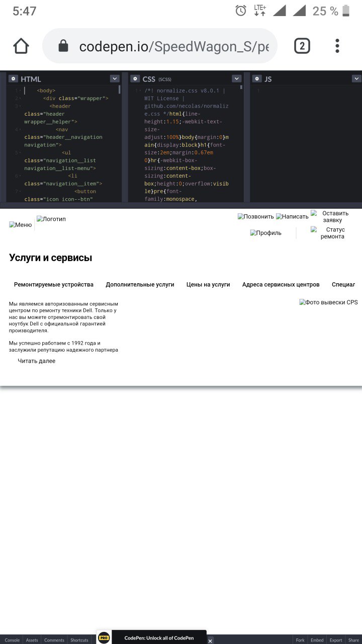
Task: Open keyboard Shortcuts panel
Action: [x=79, y=640]
